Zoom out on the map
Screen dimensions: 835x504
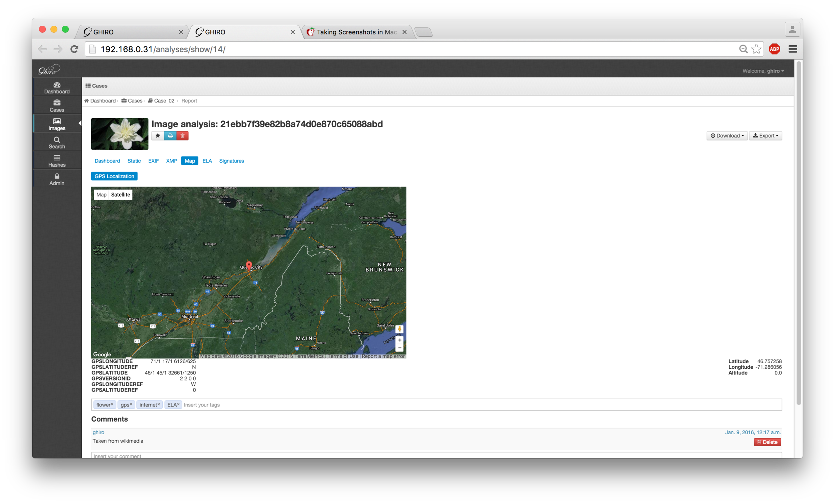coord(399,348)
